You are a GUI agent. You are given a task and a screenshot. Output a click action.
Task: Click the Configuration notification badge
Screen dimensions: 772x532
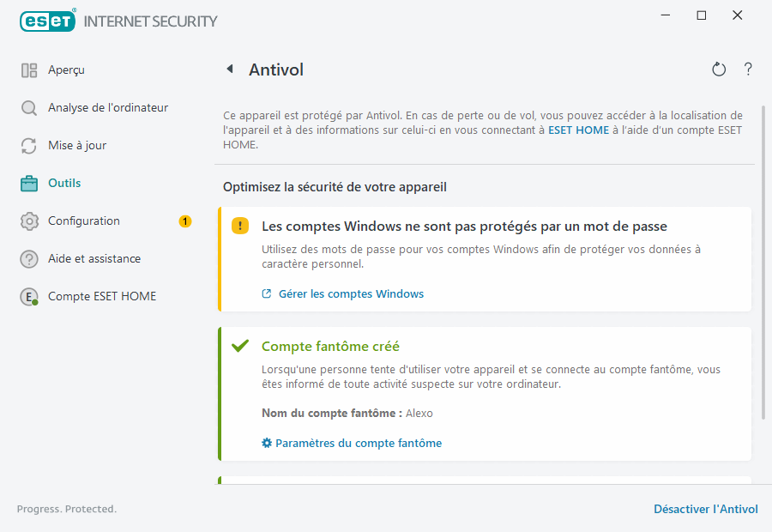click(184, 221)
